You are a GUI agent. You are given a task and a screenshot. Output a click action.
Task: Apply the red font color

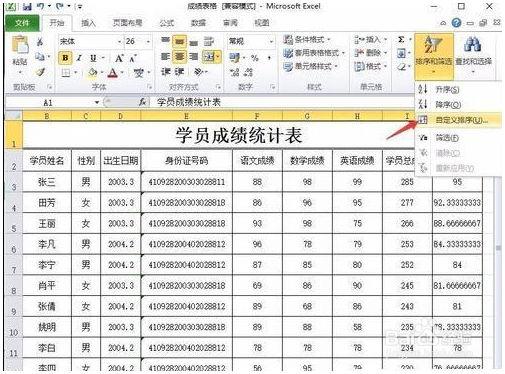[113, 73]
